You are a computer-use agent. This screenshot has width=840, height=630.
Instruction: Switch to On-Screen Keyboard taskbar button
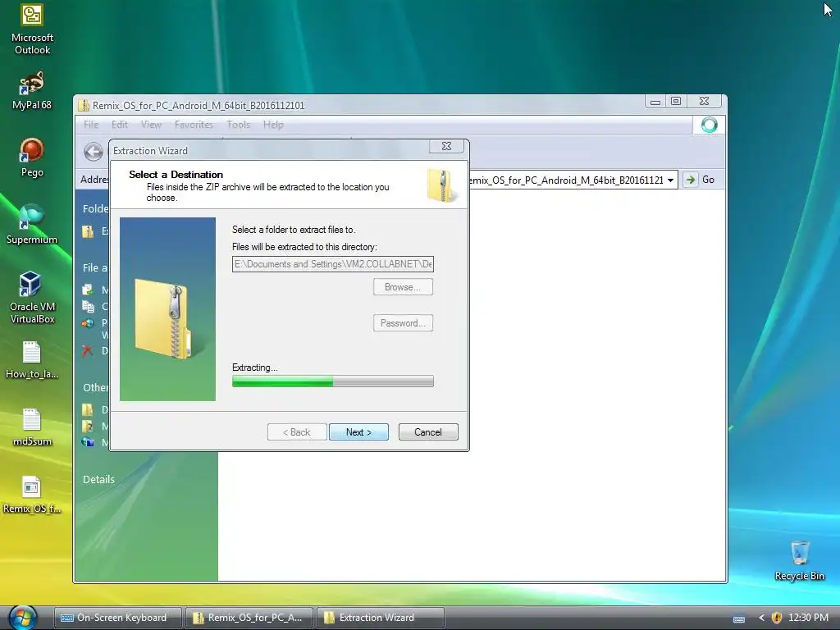pyautogui.click(x=118, y=618)
